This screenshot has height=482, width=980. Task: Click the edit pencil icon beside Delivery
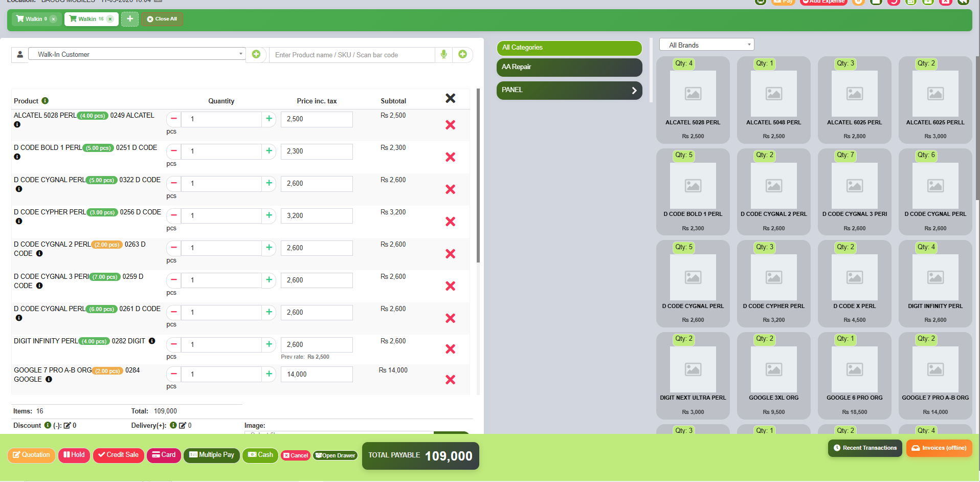(182, 425)
